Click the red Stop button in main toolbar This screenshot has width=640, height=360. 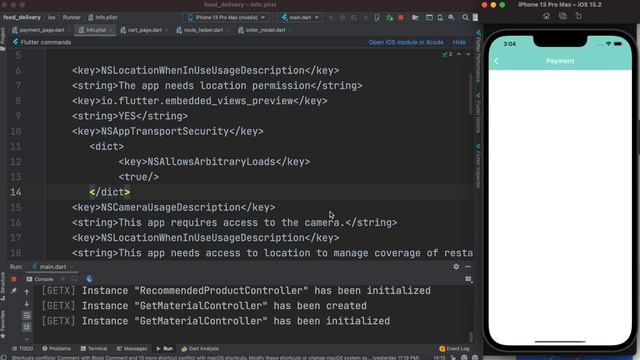(x=401, y=18)
